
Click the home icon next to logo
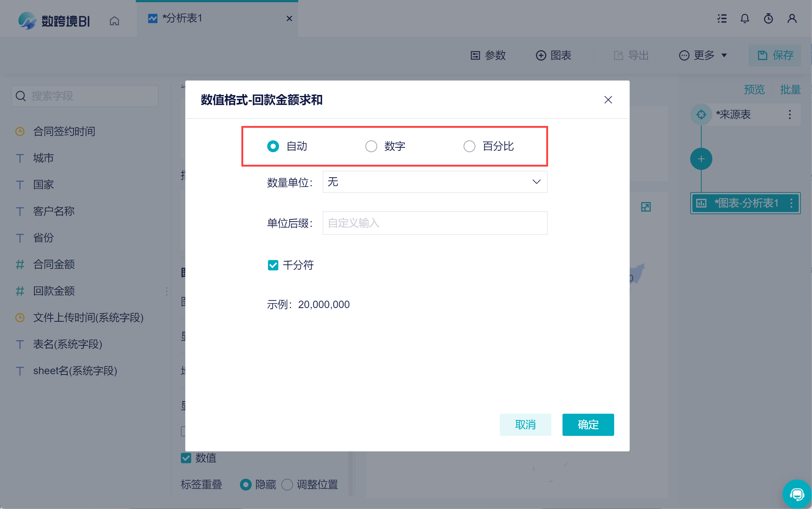click(x=114, y=21)
